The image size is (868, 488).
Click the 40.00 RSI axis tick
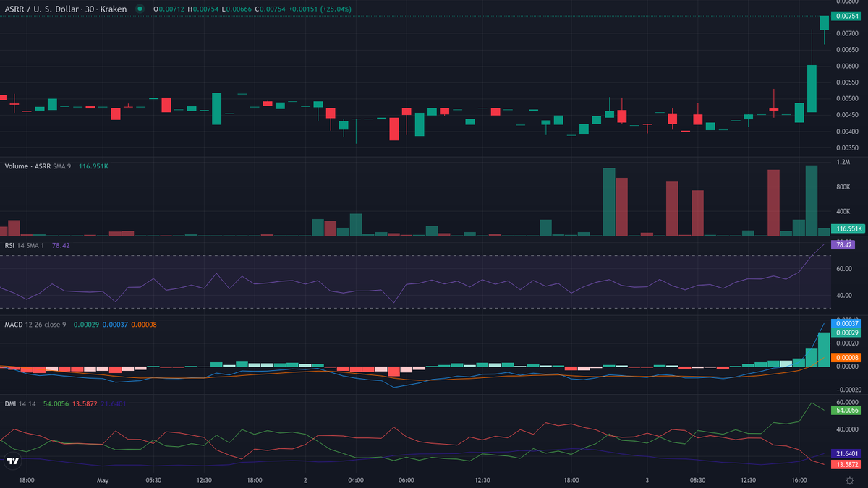843,295
